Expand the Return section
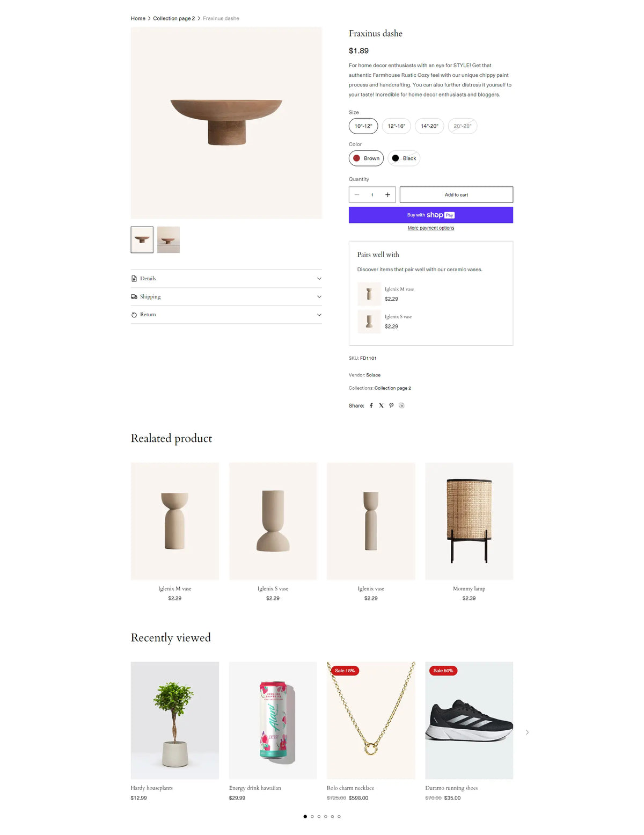The image size is (644, 835). [226, 315]
